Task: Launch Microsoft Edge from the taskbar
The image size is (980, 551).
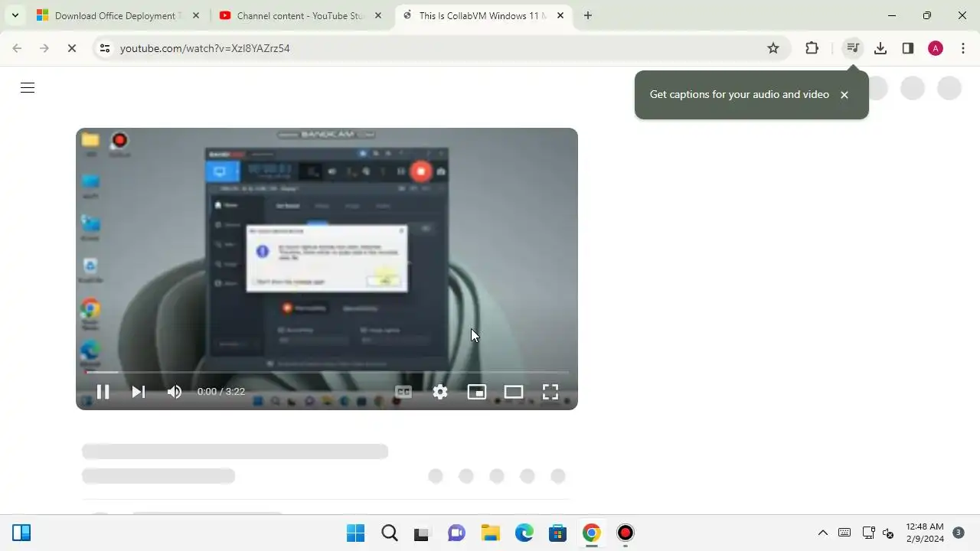Action: 524,533
